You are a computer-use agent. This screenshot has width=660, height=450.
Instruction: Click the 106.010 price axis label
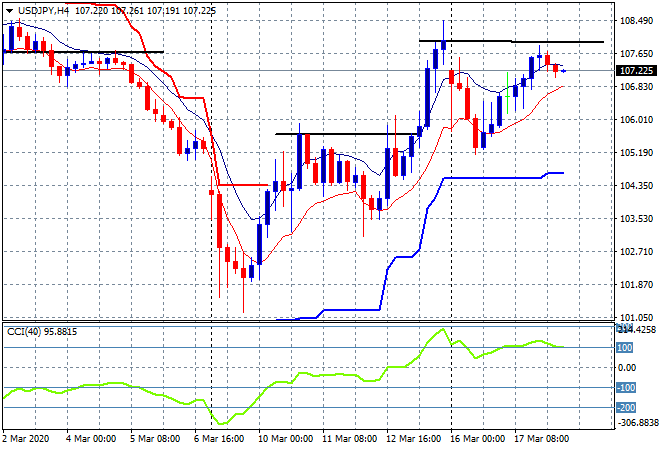point(636,120)
